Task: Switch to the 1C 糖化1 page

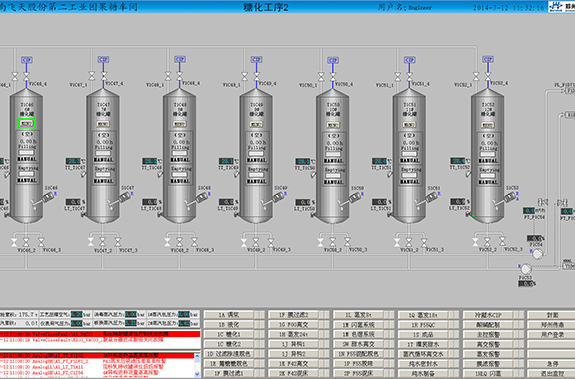Action: pos(229,334)
